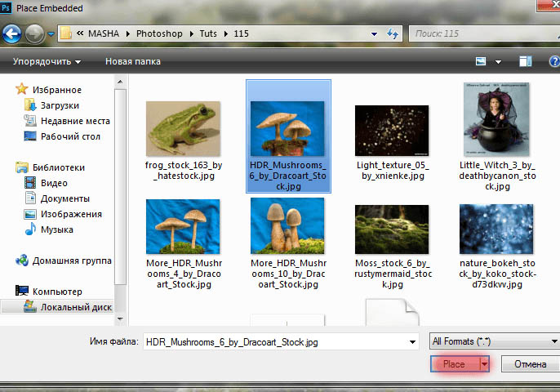Click the search field Поиск: 115
This screenshot has height=392, width=560.
[484, 33]
